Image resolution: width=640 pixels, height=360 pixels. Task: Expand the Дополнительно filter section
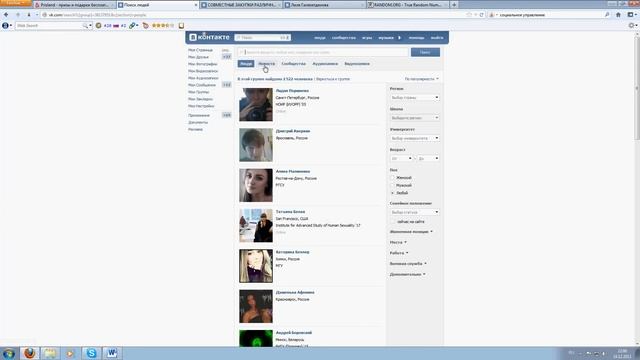point(407,274)
